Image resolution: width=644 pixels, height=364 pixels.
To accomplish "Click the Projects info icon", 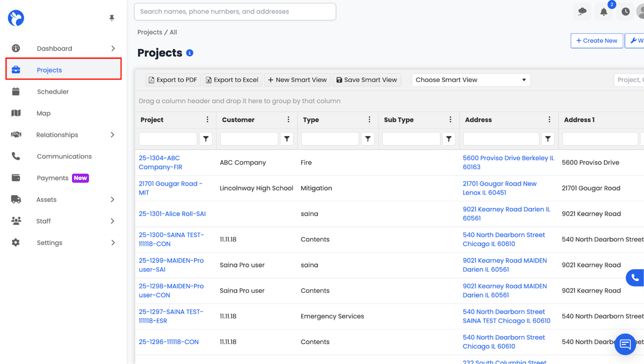I will click(x=190, y=53).
